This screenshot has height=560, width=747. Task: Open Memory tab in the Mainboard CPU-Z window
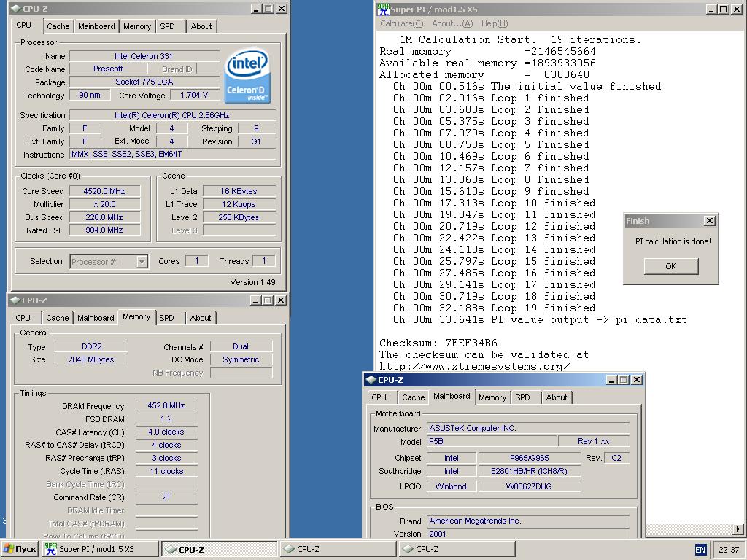tap(492, 397)
